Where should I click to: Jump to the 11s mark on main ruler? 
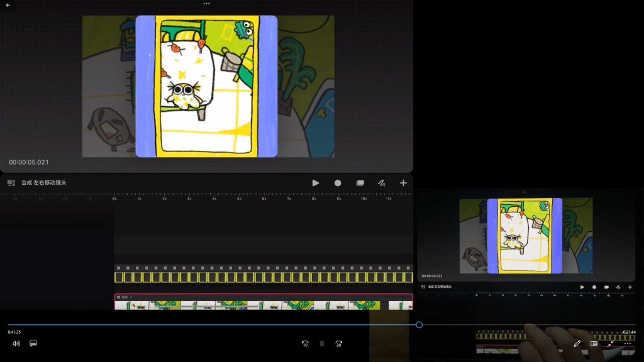pos(389,199)
